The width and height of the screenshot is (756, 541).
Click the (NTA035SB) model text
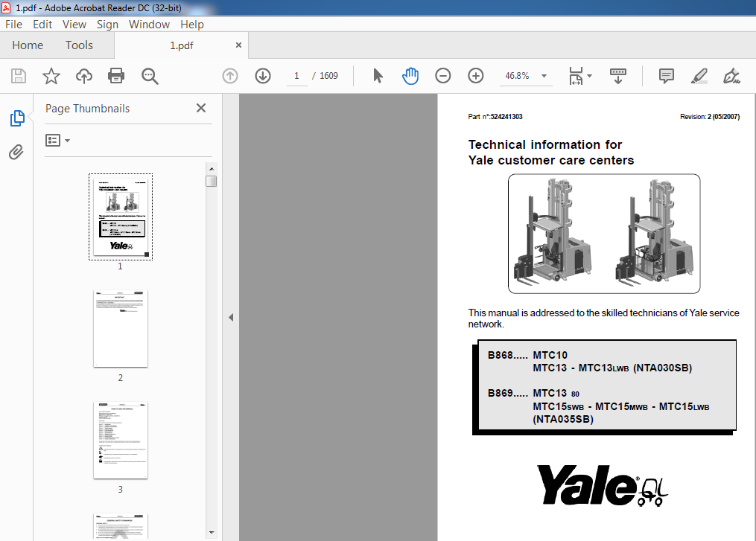pos(562,419)
